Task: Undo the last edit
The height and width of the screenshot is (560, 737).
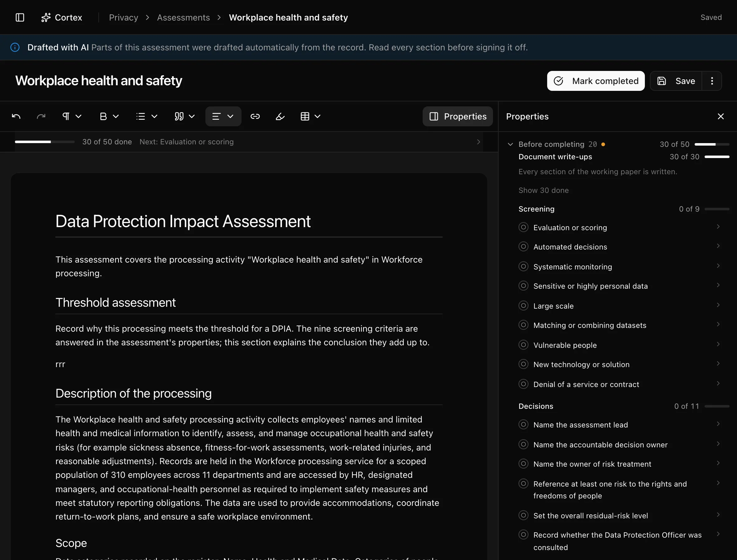Action: point(16,116)
